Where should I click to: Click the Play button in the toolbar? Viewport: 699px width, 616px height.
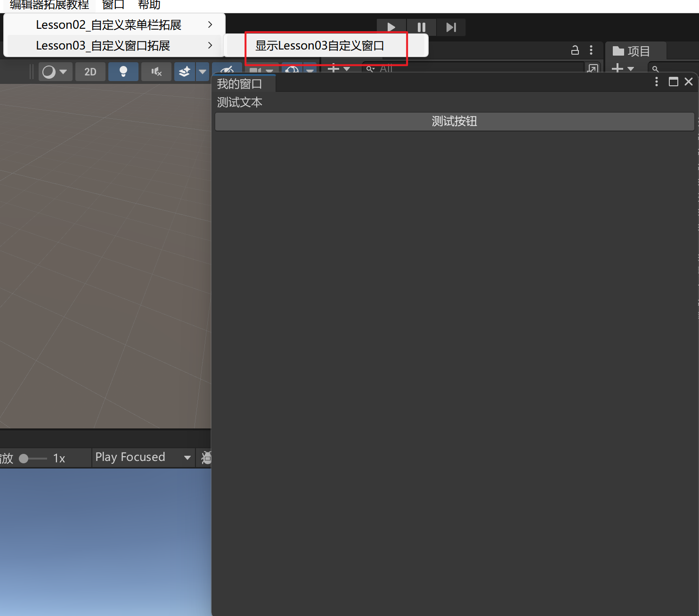point(391,27)
